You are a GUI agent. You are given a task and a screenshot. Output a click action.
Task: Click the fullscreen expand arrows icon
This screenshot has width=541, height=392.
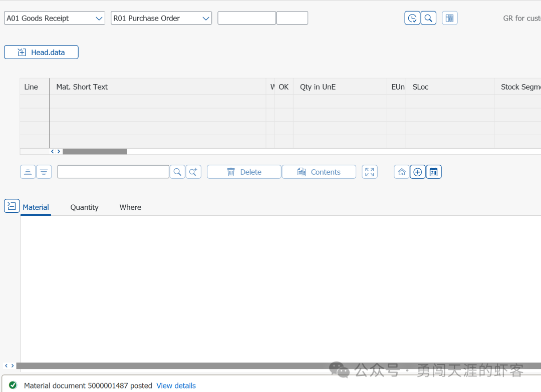[x=370, y=172]
